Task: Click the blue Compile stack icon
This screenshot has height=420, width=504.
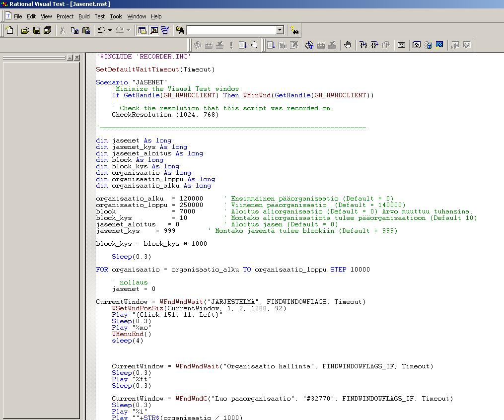Action: click(x=309, y=45)
